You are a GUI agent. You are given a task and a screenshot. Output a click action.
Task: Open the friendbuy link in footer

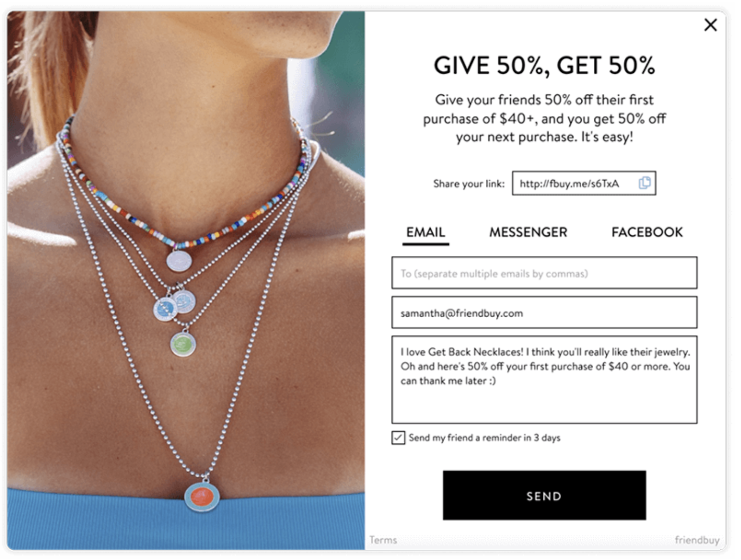point(697,540)
